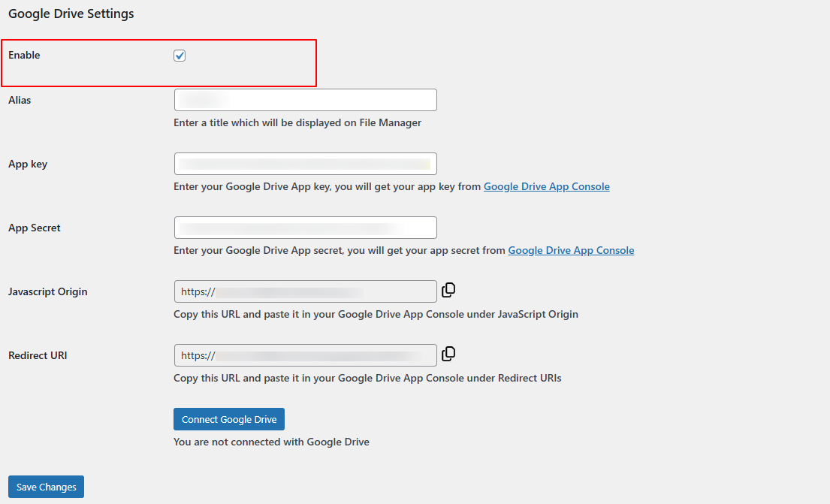
Task: Copy the Javascript Origin URL
Action: click(x=448, y=290)
